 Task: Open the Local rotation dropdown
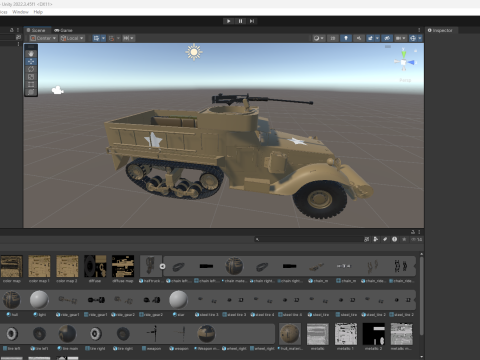[72, 38]
